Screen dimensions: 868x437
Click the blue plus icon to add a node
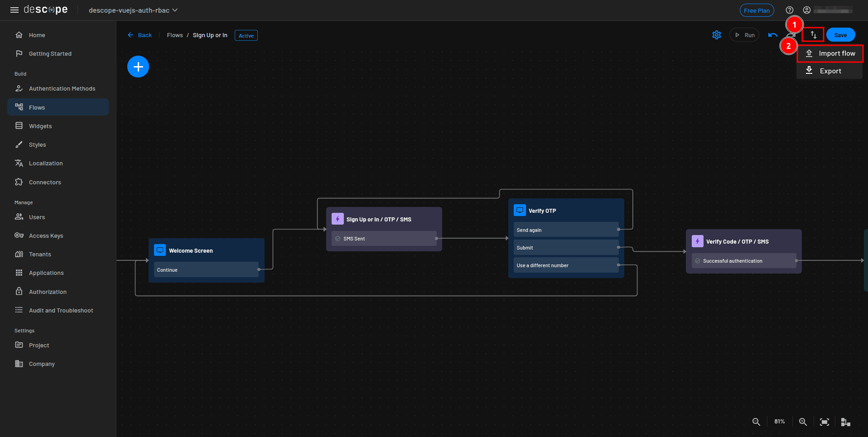pyautogui.click(x=138, y=67)
